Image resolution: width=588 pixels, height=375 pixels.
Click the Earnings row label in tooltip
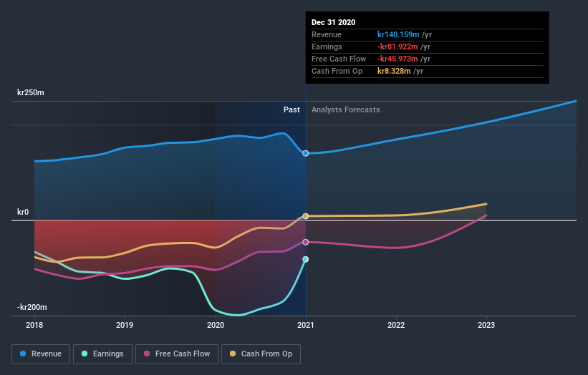(327, 47)
